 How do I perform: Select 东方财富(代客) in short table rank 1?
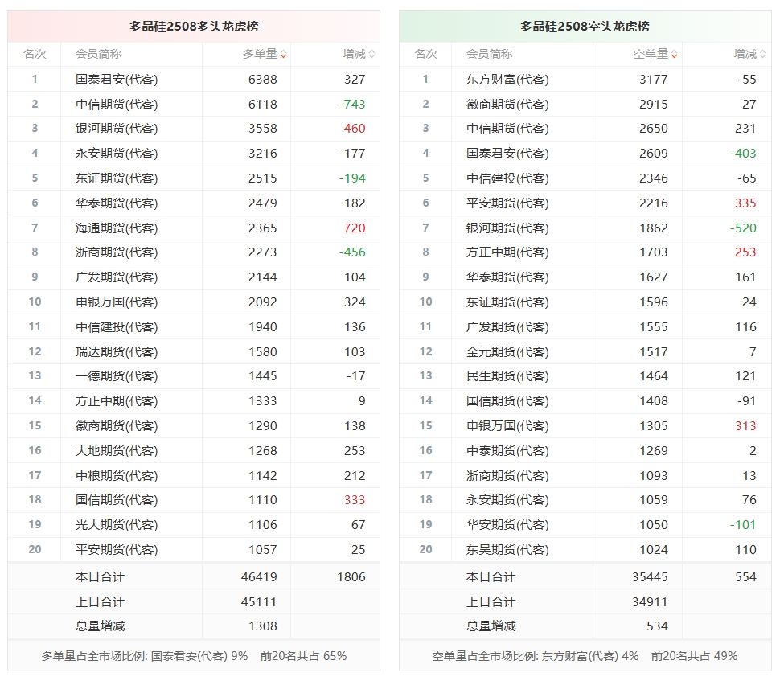[507, 80]
